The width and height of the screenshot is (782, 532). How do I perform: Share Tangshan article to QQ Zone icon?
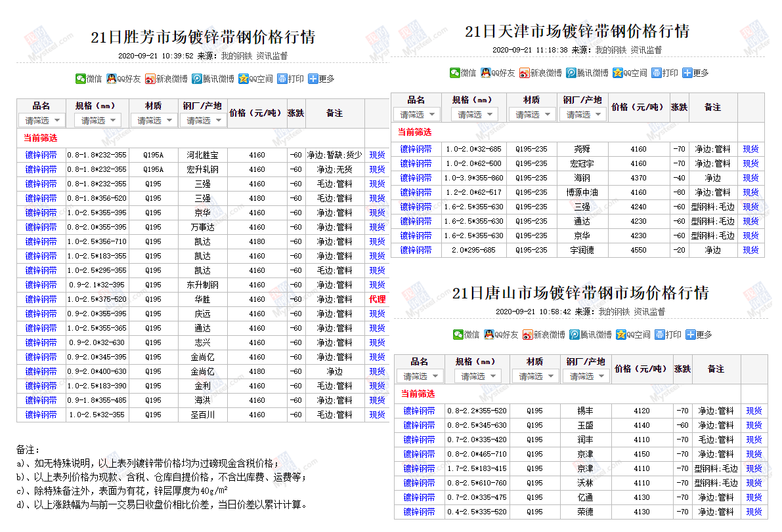[x=621, y=335]
